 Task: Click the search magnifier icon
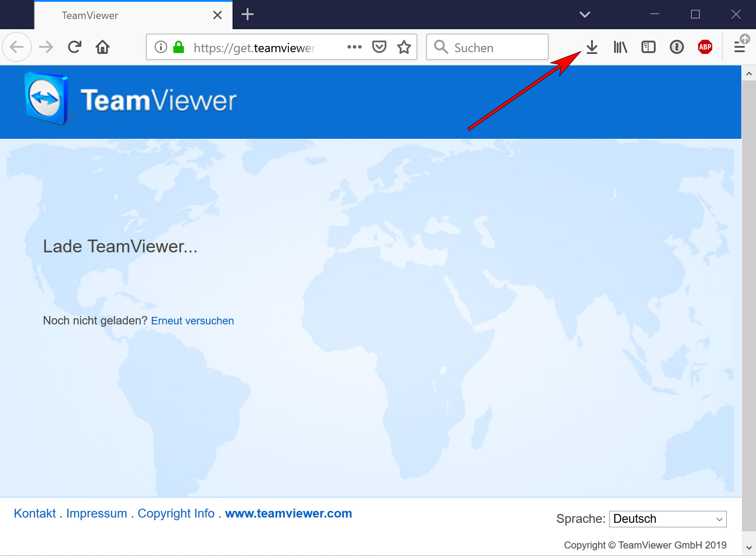click(441, 47)
